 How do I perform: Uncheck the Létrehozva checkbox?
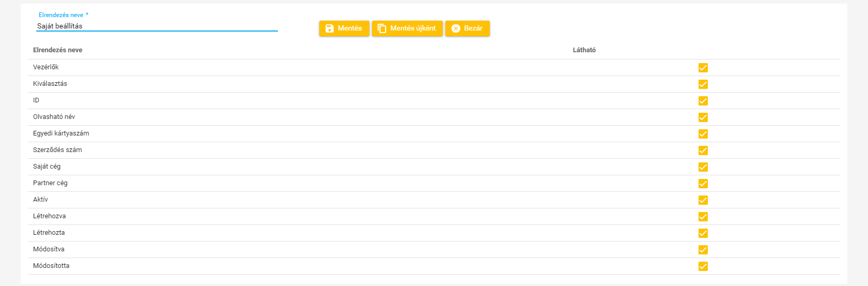click(703, 217)
